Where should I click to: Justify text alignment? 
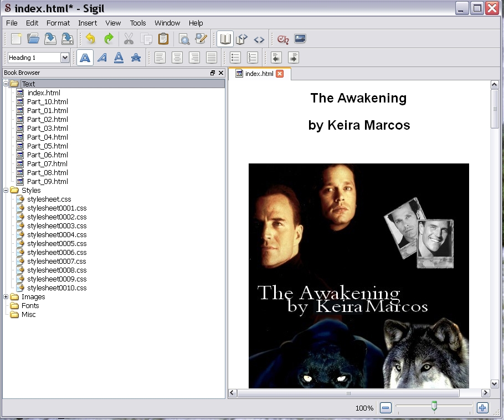(x=211, y=58)
